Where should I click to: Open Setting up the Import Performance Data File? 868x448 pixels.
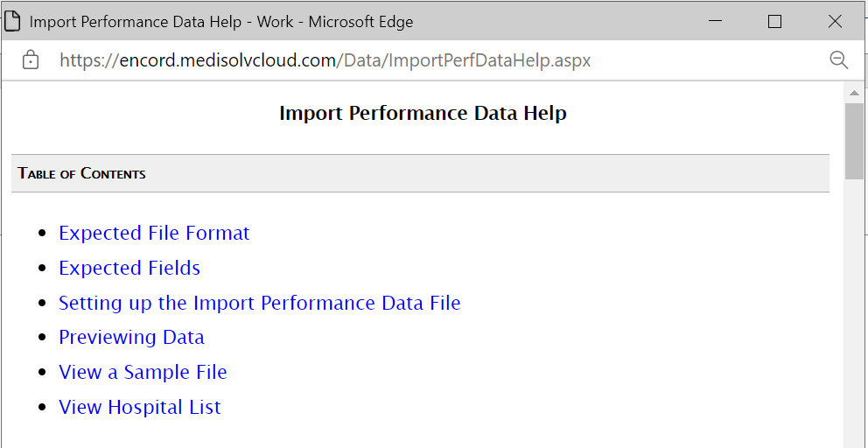click(260, 303)
